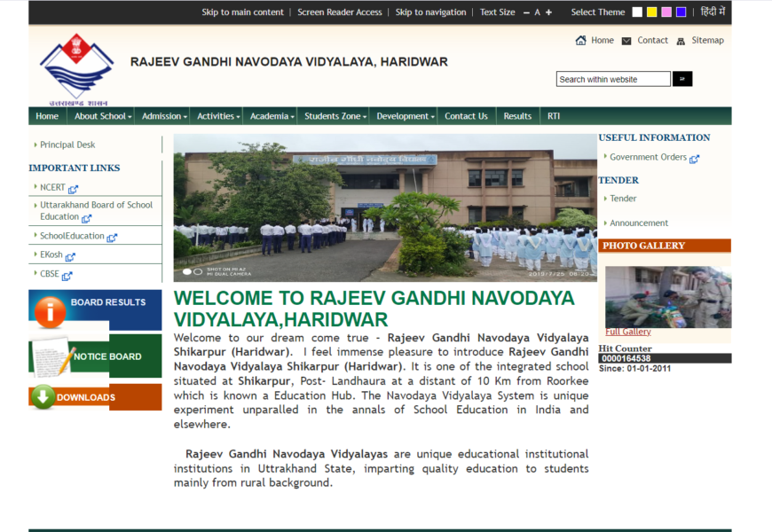Image resolution: width=772 pixels, height=532 pixels.
Task: Focus the Search within website field
Action: [613, 79]
